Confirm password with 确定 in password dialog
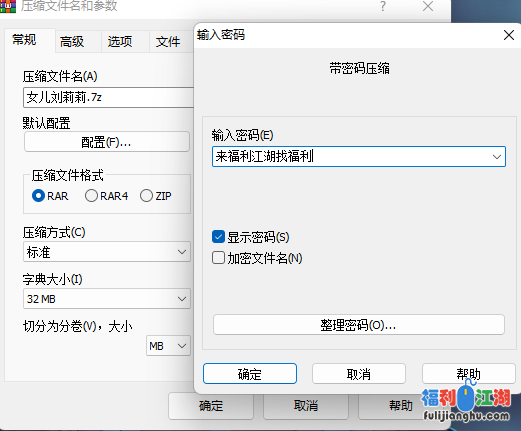The image size is (521, 431). point(250,374)
